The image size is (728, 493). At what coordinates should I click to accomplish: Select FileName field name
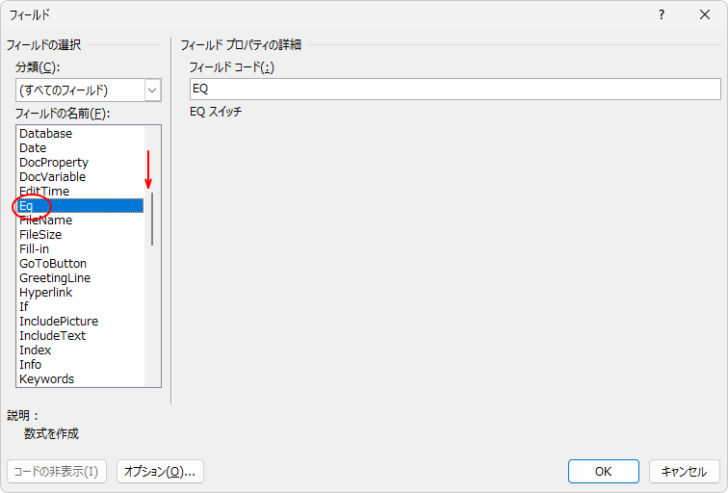[x=80, y=220]
